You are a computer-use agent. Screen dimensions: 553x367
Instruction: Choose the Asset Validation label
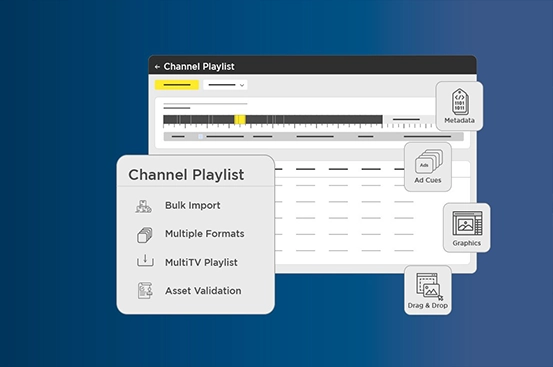coord(203,291)
